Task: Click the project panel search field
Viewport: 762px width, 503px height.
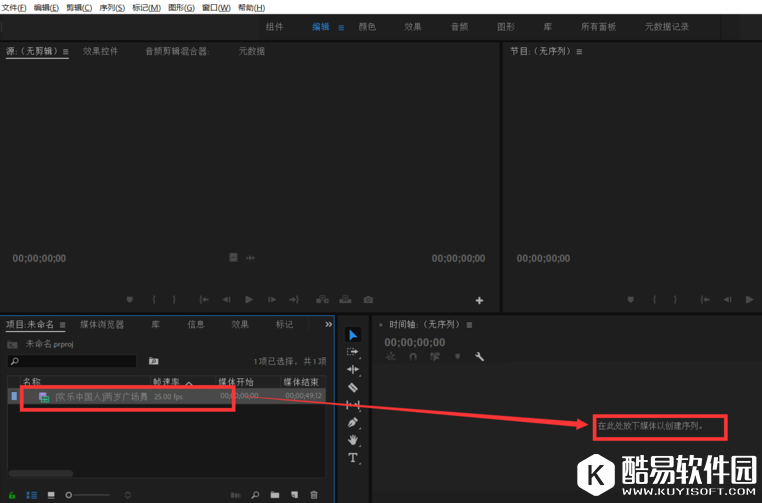Action: point(72,361)
